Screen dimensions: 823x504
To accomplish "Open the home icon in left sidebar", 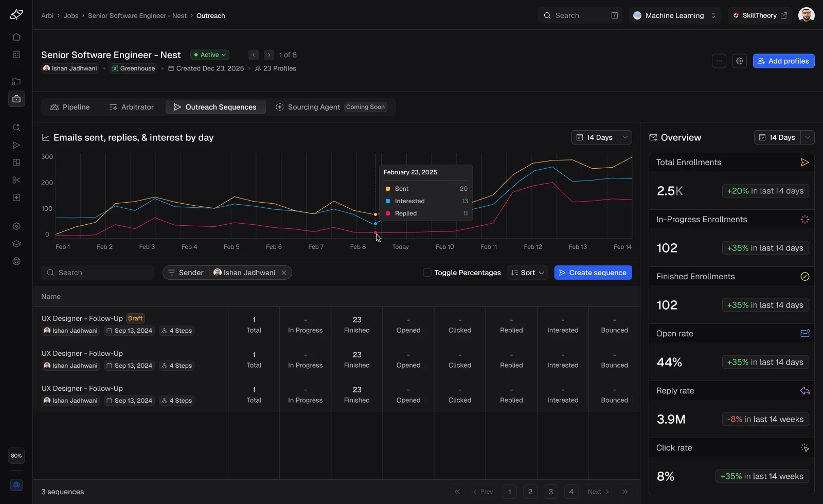I will point(16,37).
